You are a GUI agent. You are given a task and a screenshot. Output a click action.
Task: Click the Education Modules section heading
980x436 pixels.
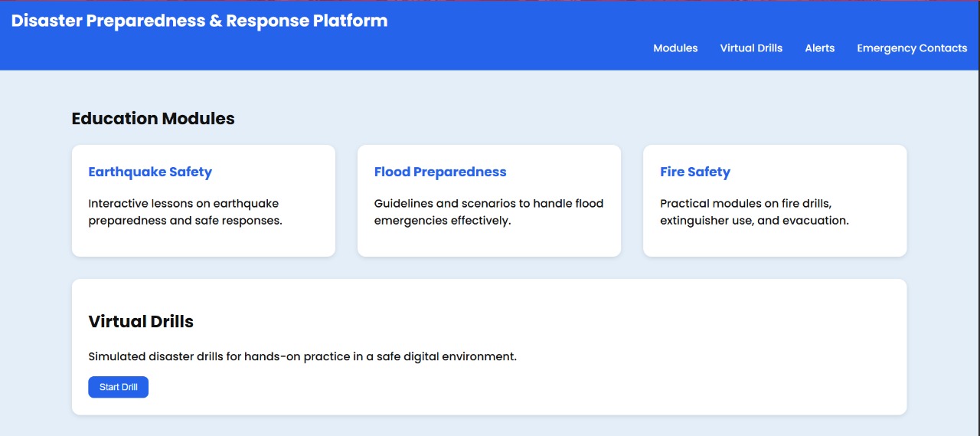click(x=153, y=119)
